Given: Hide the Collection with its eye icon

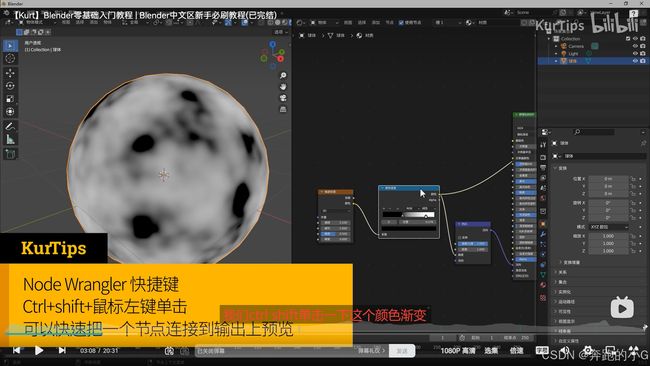Looking at the screenshot, I should click(635, 39).
